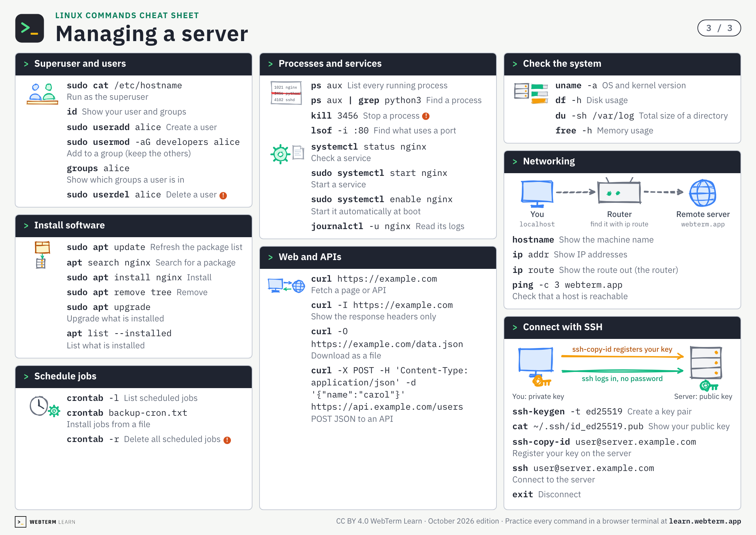756x535 pixels.
Task: Click the green gear service icon near systemctl
Action: click(x=280, y=154)
